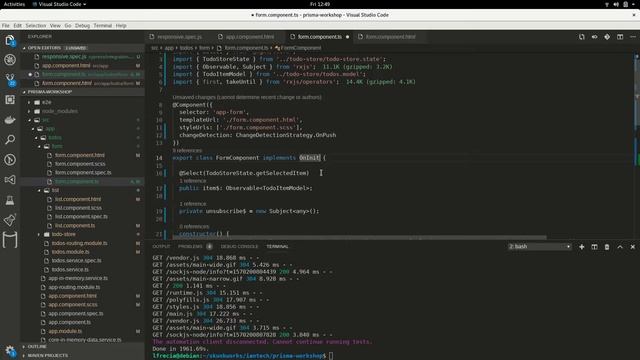This screenshot has height=360, width=640.
Task: Click the clock 'Fri 12:49'
Action: (320, 4)
